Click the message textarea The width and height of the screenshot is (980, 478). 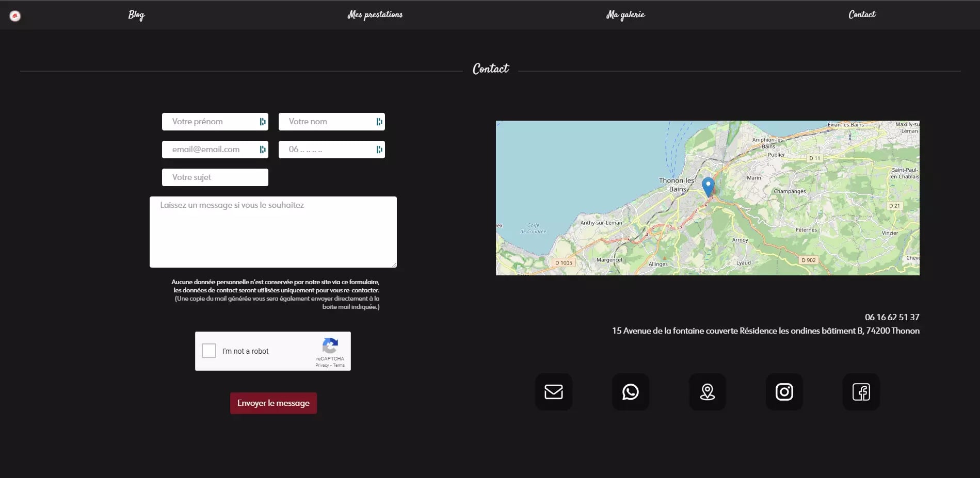pos(273,232)
